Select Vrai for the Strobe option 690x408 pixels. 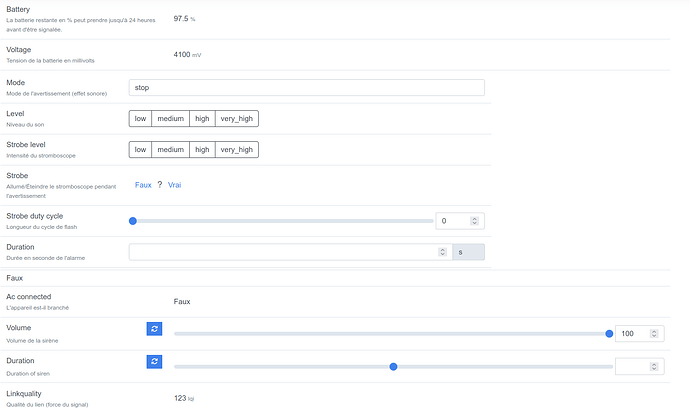pyautogui.click(x=174, y=185)
